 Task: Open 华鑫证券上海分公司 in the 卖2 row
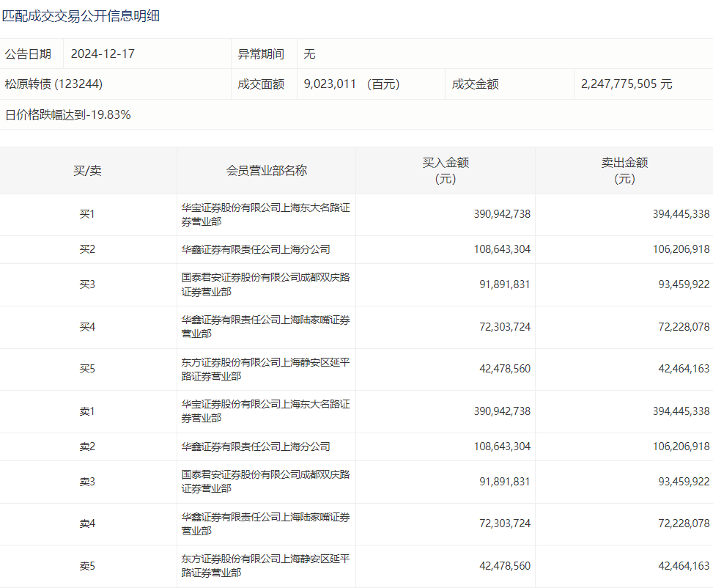[256, 446]
